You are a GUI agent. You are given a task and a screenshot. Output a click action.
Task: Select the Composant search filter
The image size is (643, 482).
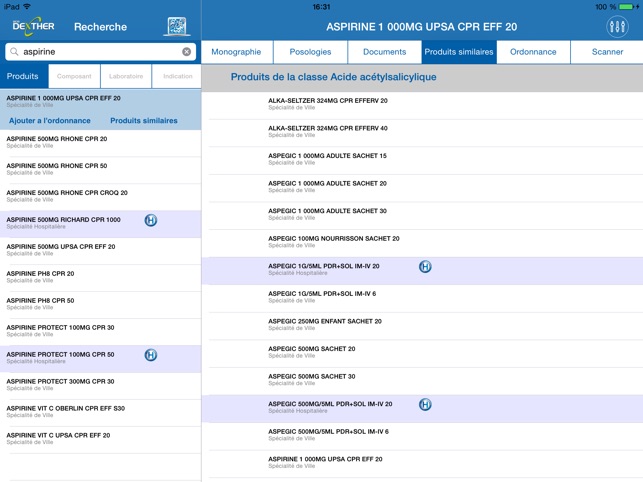tap(74, 76)
